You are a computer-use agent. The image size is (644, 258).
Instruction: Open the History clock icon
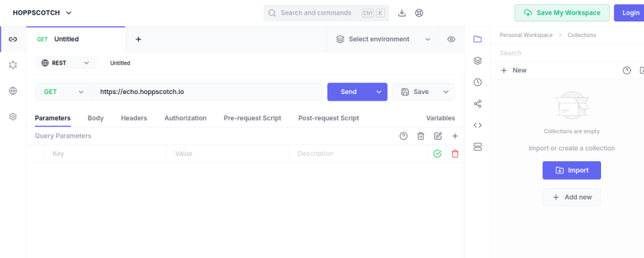477,82
